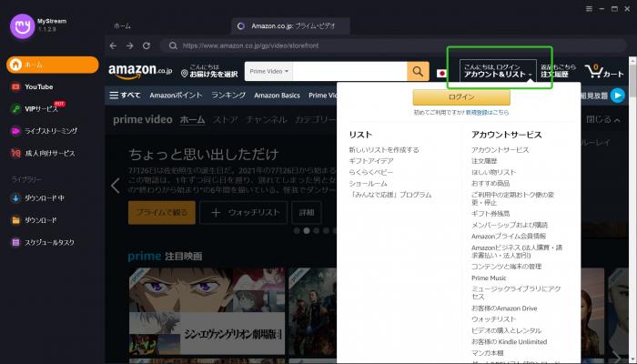This screenshot has height=364, width=637.
Task: Click the Japan flag language icon
Action: 441,74
